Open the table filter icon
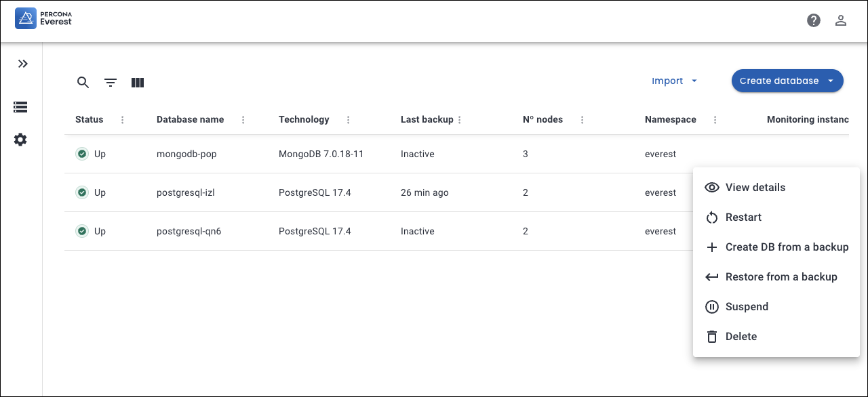 tap(111, 83)
